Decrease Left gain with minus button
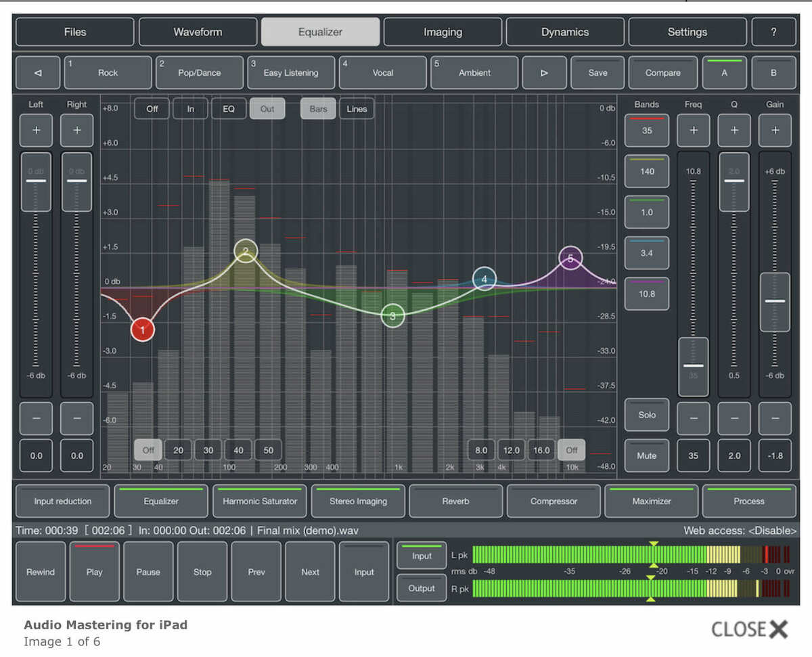 36,419
